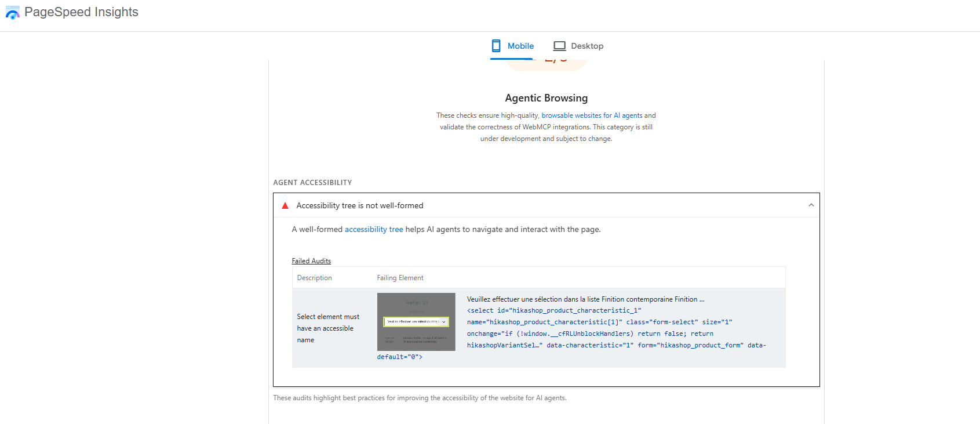Click the Agentic Browsing heading
The width and height of the screenshot is (980, 424).
click(546, 98)
